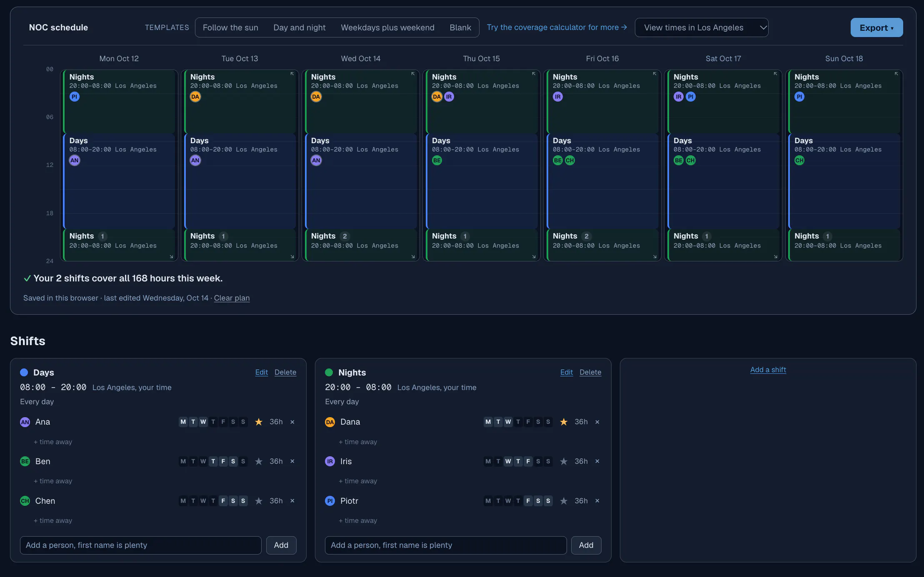Viewport: 924px width, 577px height.
Task: Click the Clear plan link
Action: pyautogui.click(x=232, y=298)
